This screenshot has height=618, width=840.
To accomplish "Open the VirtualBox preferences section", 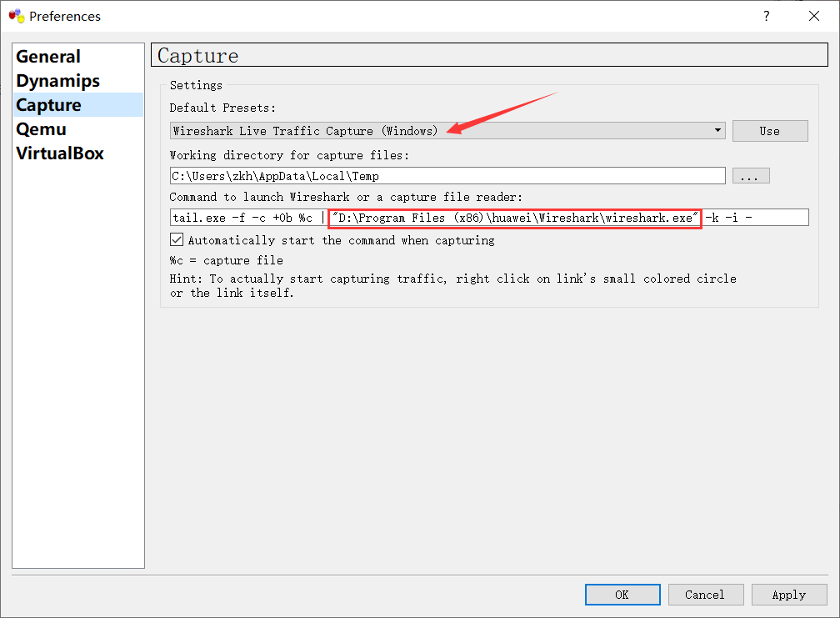I will (x=59, y=153).
